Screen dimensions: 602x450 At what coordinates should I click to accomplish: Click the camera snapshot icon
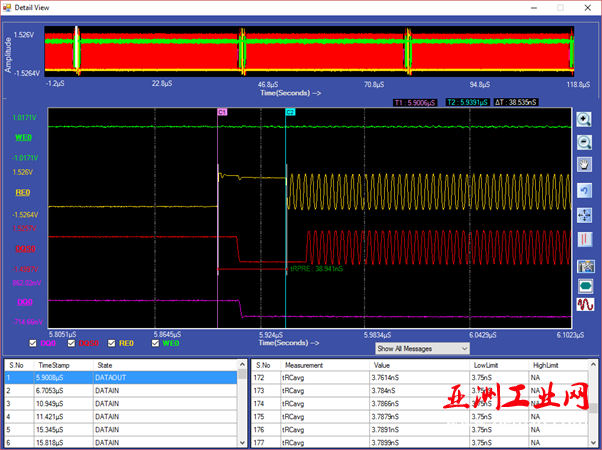pos(585,266)
